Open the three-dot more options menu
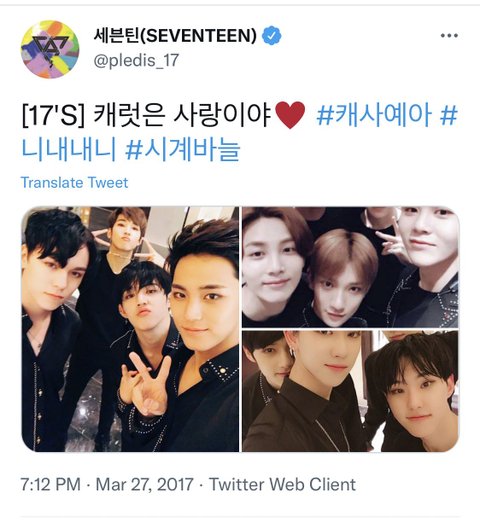 tap(449, 35)
